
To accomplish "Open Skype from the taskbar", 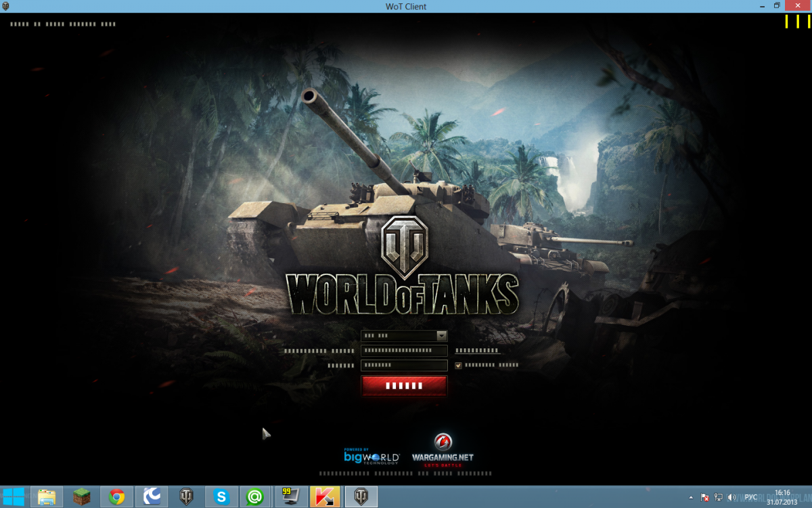I will pos(221,496).
